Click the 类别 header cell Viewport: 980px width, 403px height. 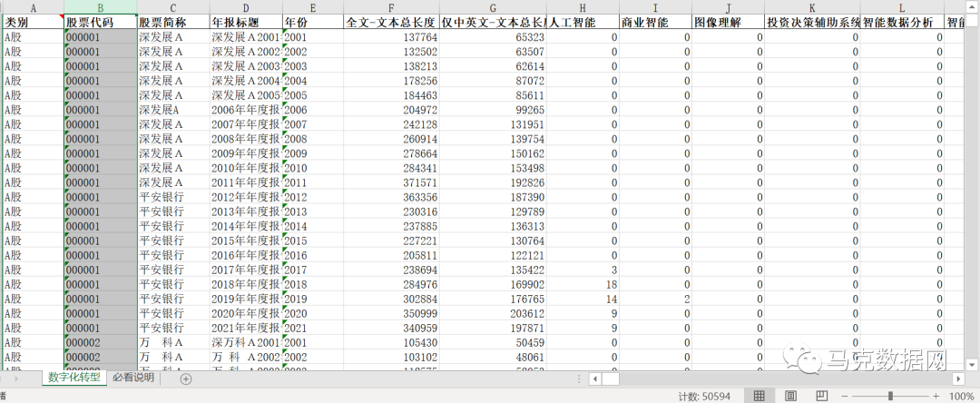pyautogui.click(x=34, y=22)
